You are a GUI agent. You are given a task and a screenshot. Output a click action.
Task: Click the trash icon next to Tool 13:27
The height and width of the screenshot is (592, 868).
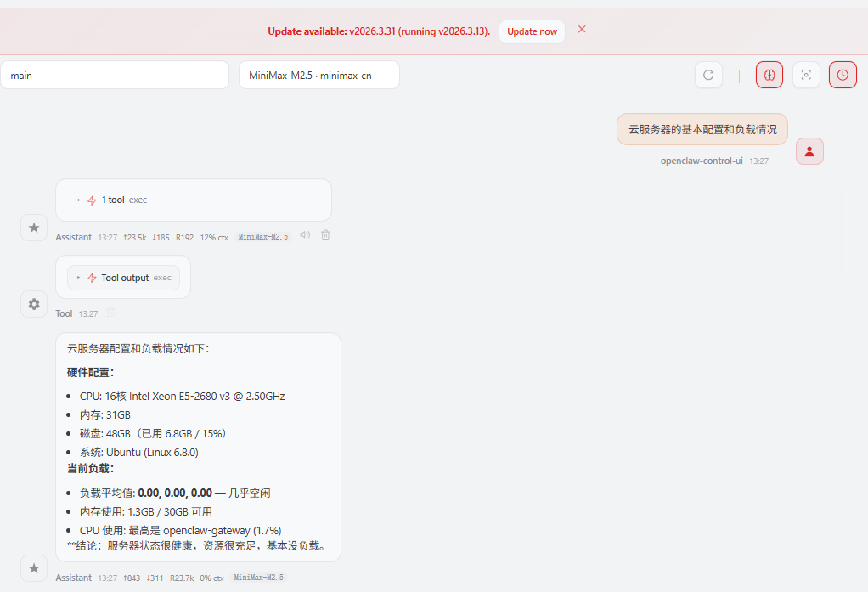pos(110,313)
